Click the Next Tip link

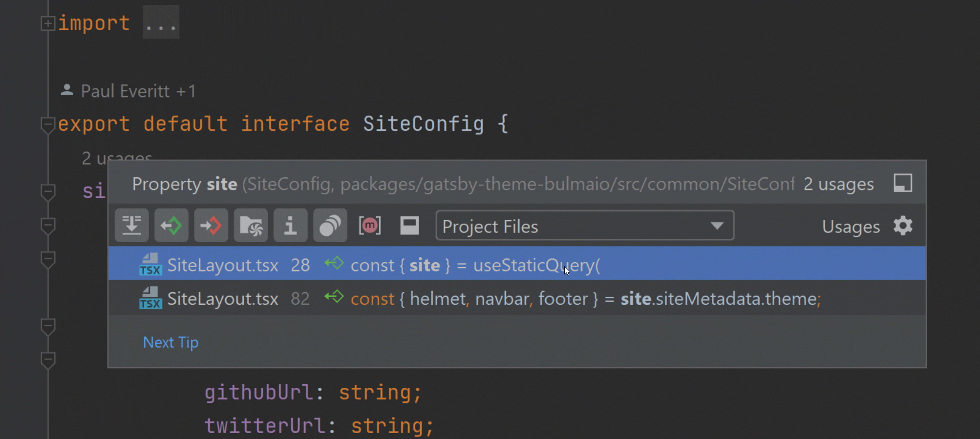click(170, 342)
